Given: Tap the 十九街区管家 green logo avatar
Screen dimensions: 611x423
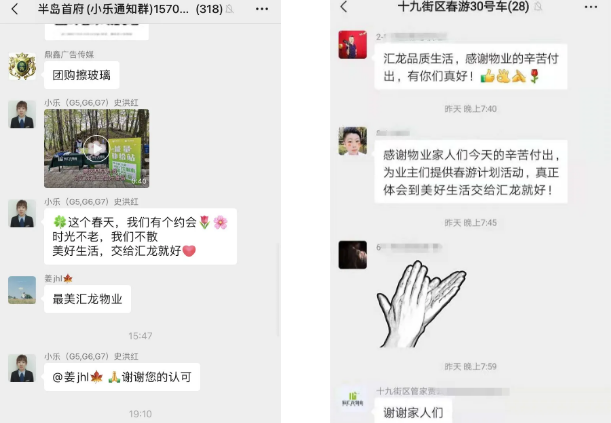Looking at the screenshot, I should click(x=353, y=399).
